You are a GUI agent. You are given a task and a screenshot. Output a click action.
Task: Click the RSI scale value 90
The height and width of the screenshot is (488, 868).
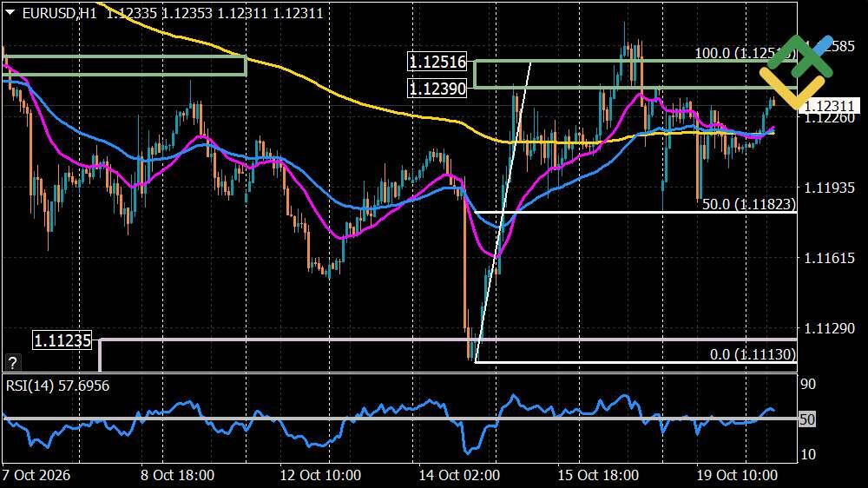point(808,384)
